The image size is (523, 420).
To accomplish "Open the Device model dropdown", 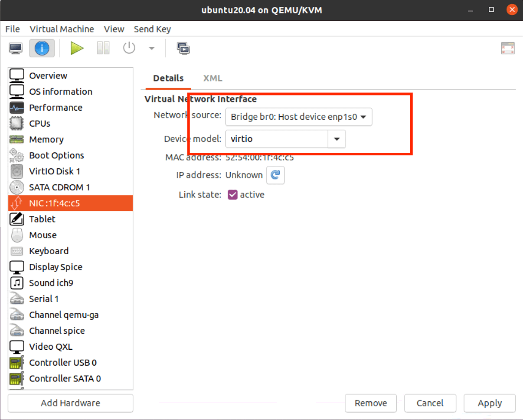I will point(337,139).
